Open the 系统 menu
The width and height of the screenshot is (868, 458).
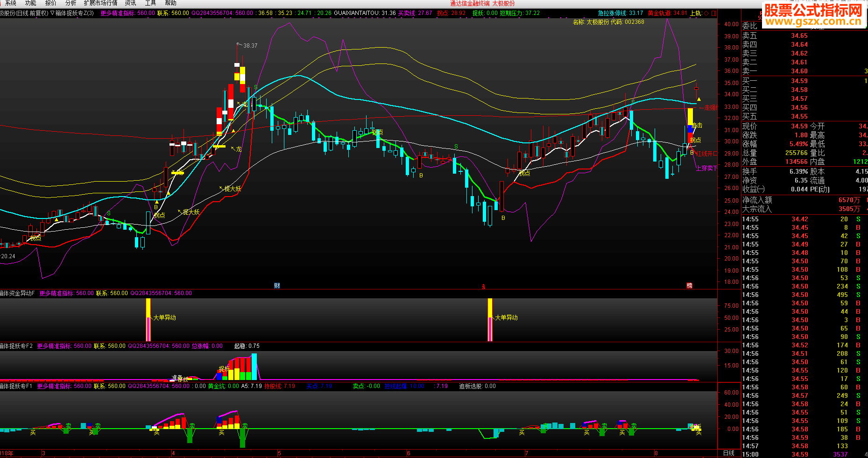point(10,3)
